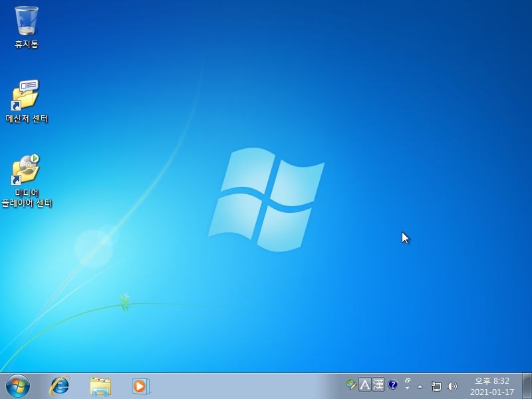The width and height of the screenshot is (532, 399).
Task: Open the Windows Start menu orb
Action: pyautogui.click(x=18, y=386)
